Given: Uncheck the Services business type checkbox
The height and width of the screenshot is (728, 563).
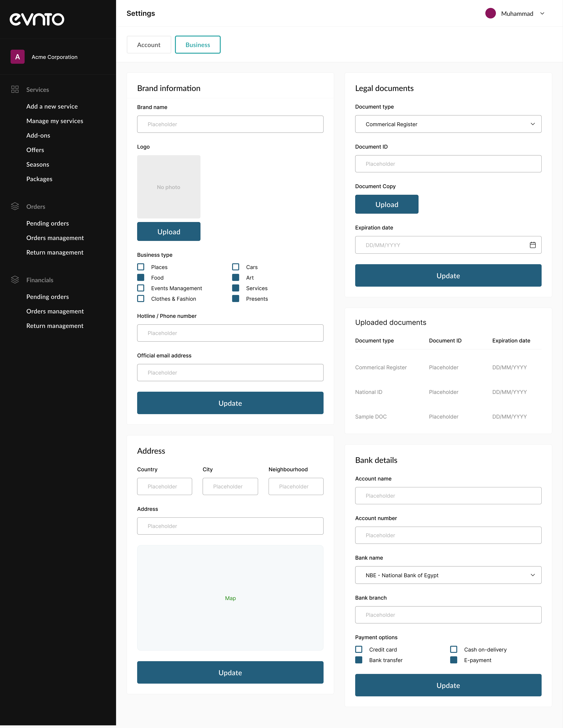Looking at the screenshot, I should 236,288.
